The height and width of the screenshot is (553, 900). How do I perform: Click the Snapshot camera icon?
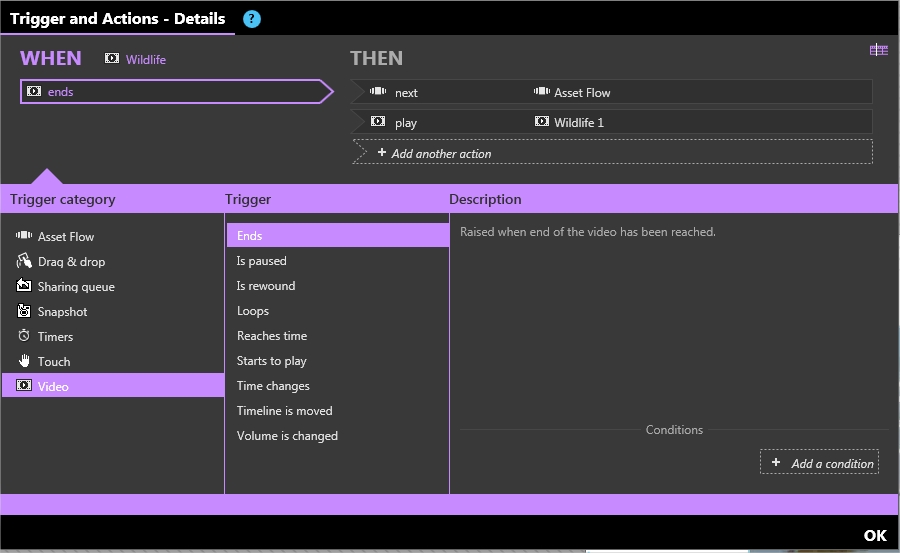[25, 311]
